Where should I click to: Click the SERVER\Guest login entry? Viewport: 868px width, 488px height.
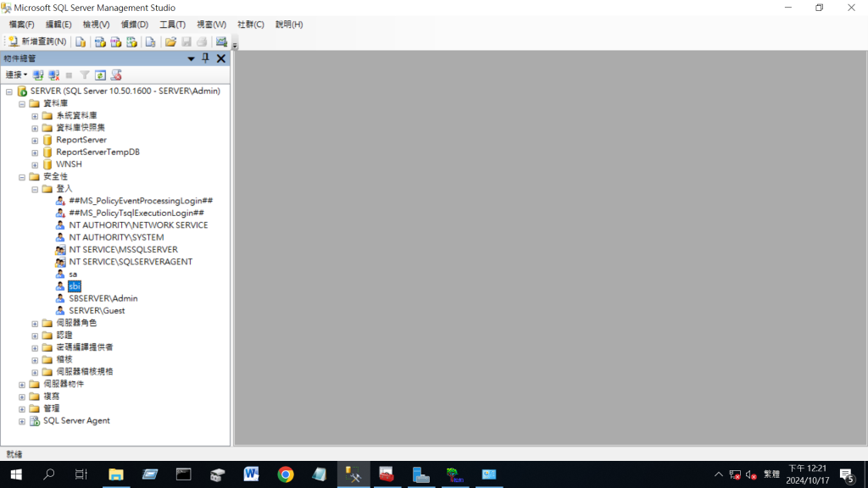click(97, 311)
